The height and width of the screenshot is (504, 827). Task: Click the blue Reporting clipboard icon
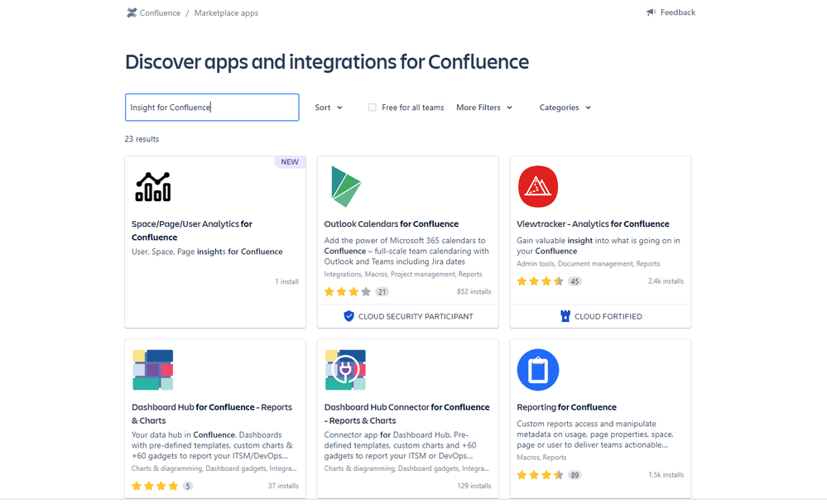click(538, 370)
